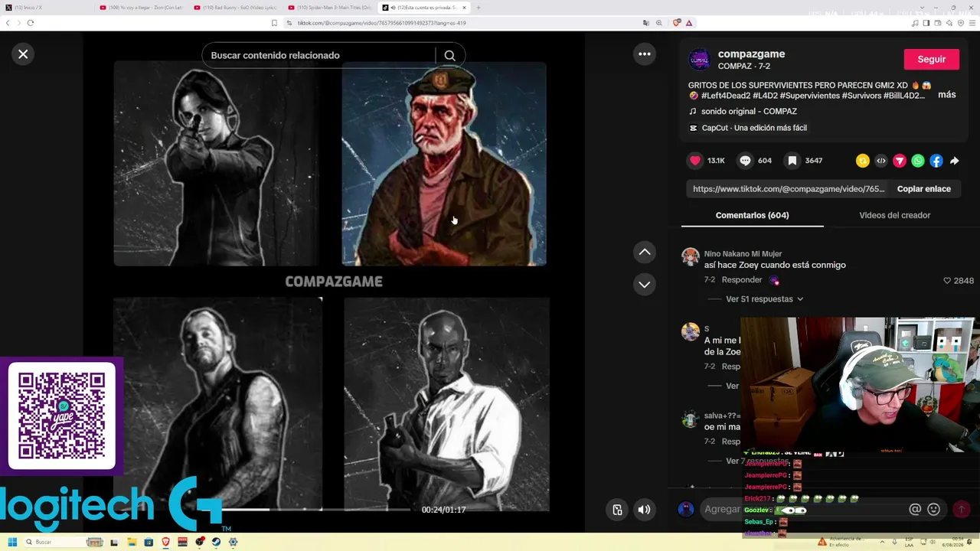Open the emoji picker in comment box
The height and width of the screenshot is (551, 980).
tap(933, 509)
